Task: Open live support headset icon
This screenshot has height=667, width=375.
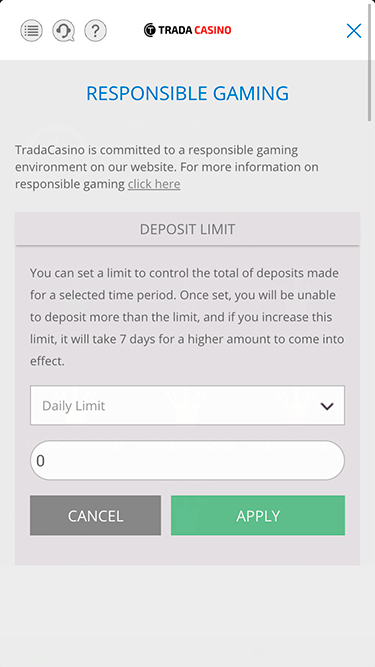Action: pyautogui.click(x=63, y=31)
